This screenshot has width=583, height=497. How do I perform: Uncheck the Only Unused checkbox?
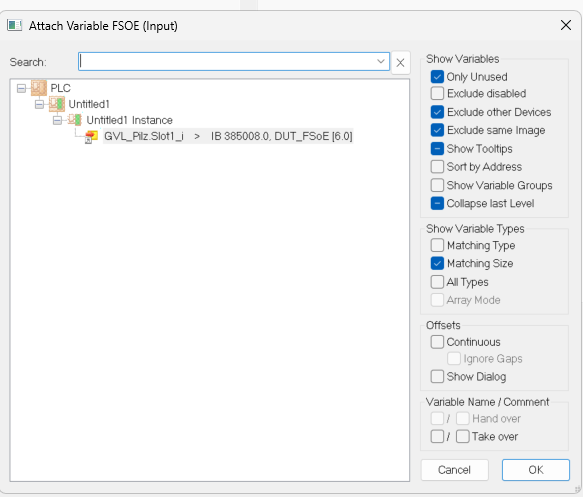437,77
